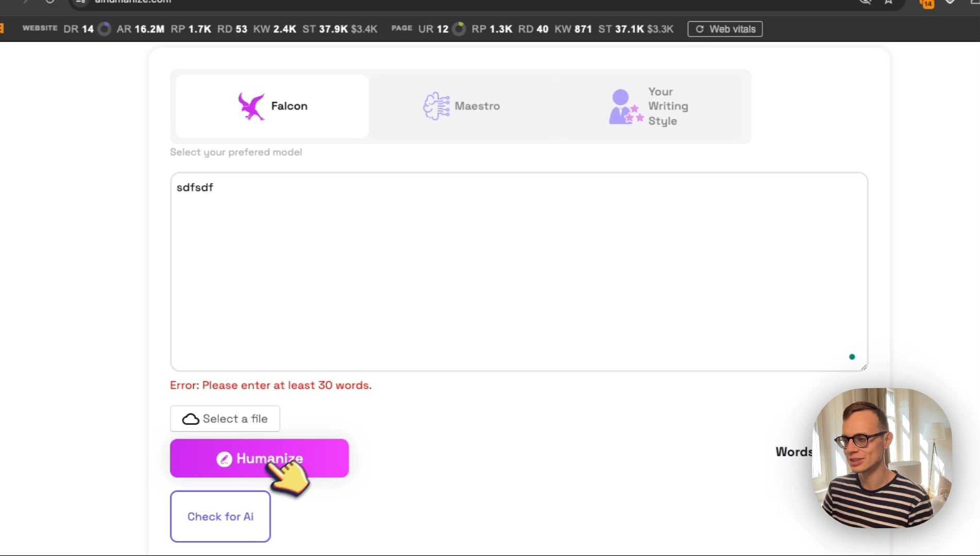
Task: Click the Writing Style person-with-stars icon
Action: (x=626, y=107)
